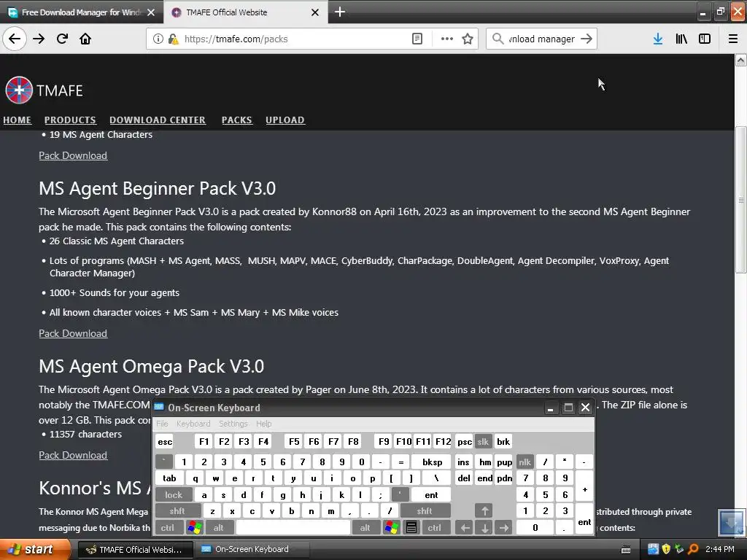Open On-Screen Keyboard Help menu

(263, 424)
